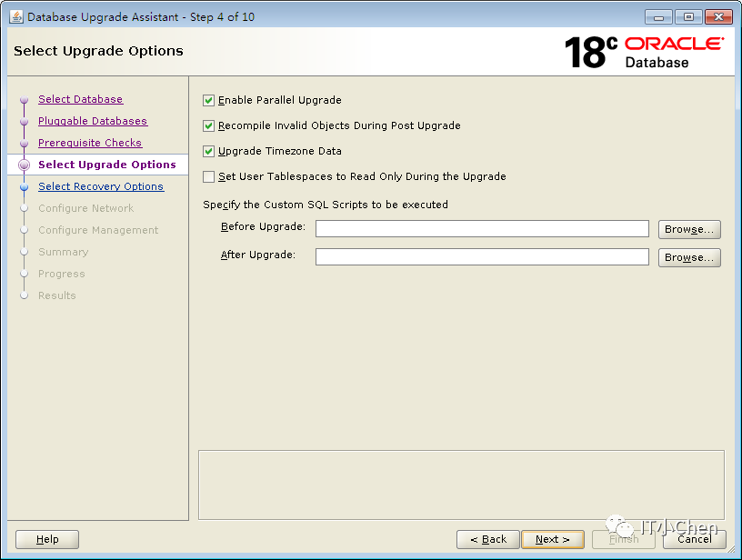Click the Progress step label

click(x=62, y=274)
